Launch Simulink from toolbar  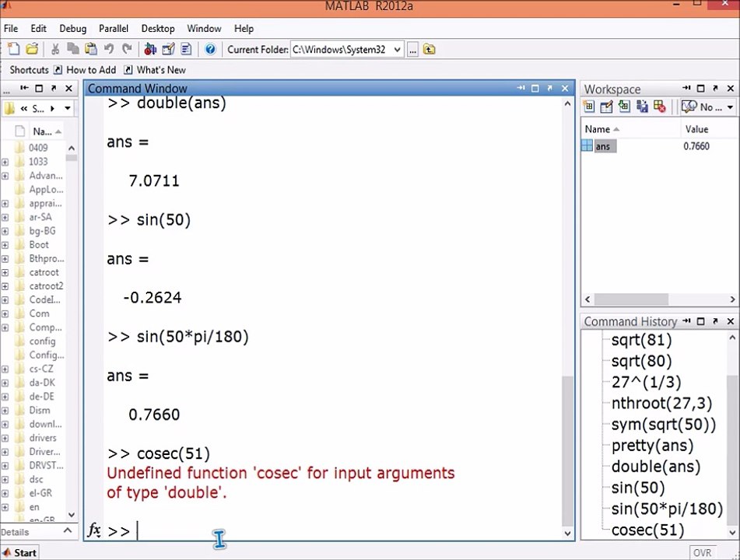(x=150, y=49)
